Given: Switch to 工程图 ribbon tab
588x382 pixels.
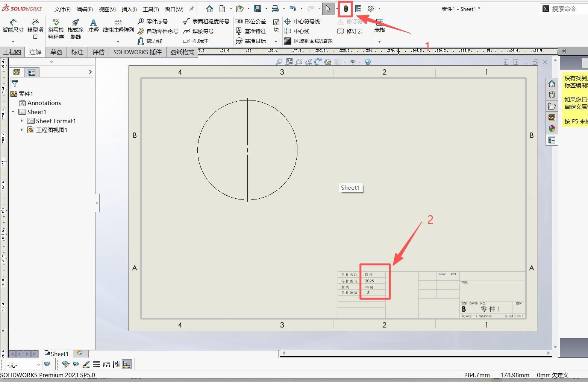Looking at the screenshot, I should point(12,52).
